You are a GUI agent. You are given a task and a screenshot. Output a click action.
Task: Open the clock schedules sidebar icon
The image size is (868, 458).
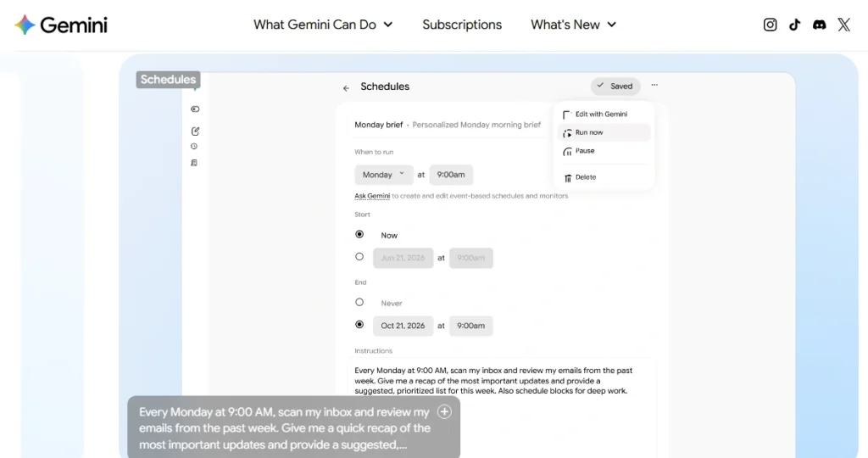tap(194, 147)
